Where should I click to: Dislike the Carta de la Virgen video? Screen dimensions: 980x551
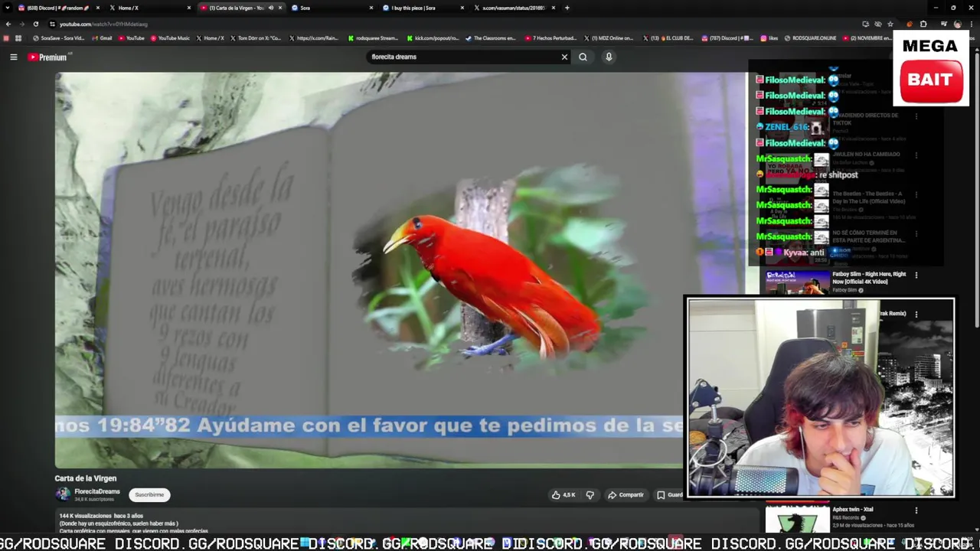[x=590, y=495]
